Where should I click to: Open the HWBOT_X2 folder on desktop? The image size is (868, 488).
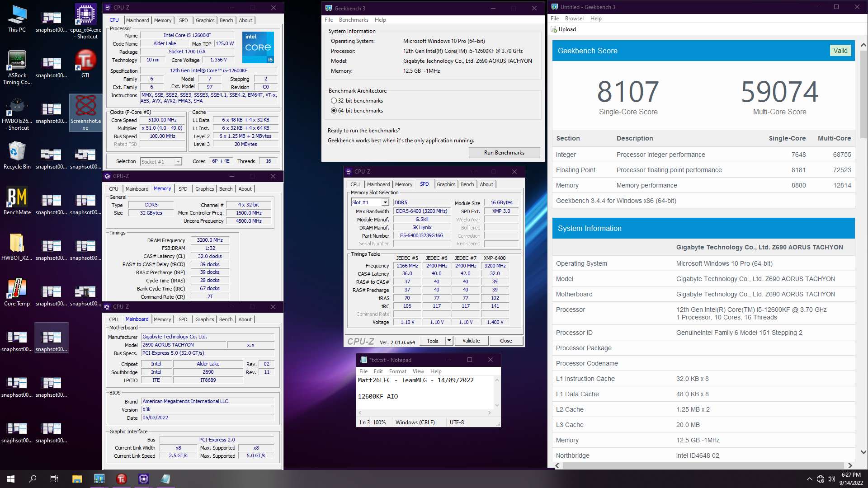coord(17,246)
